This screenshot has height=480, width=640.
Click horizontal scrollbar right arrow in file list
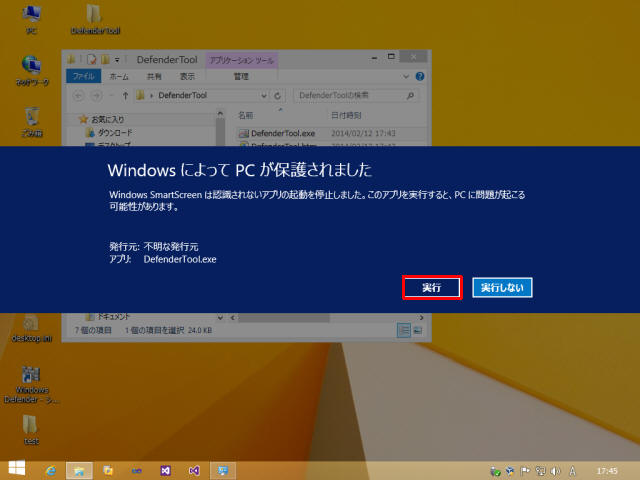[421, 317]
